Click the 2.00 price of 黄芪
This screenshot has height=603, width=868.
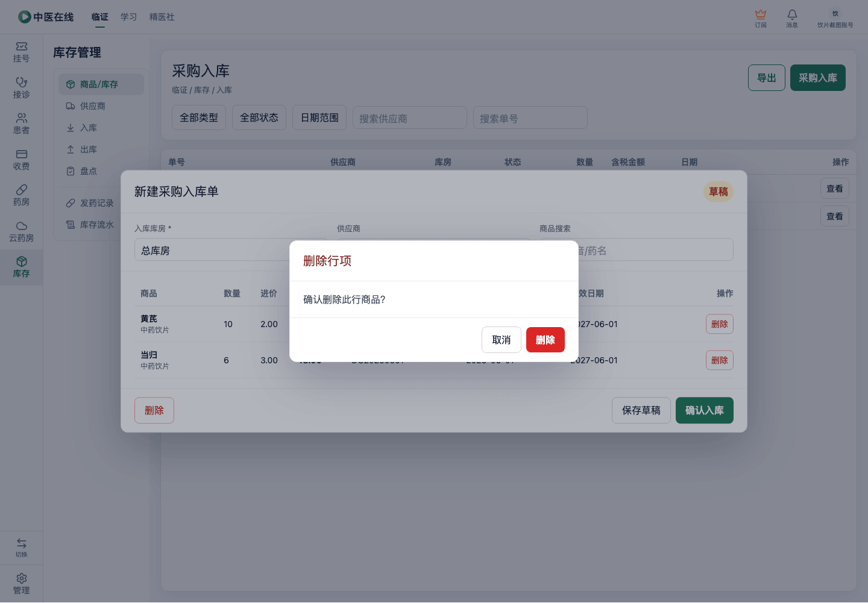(269, 324)
